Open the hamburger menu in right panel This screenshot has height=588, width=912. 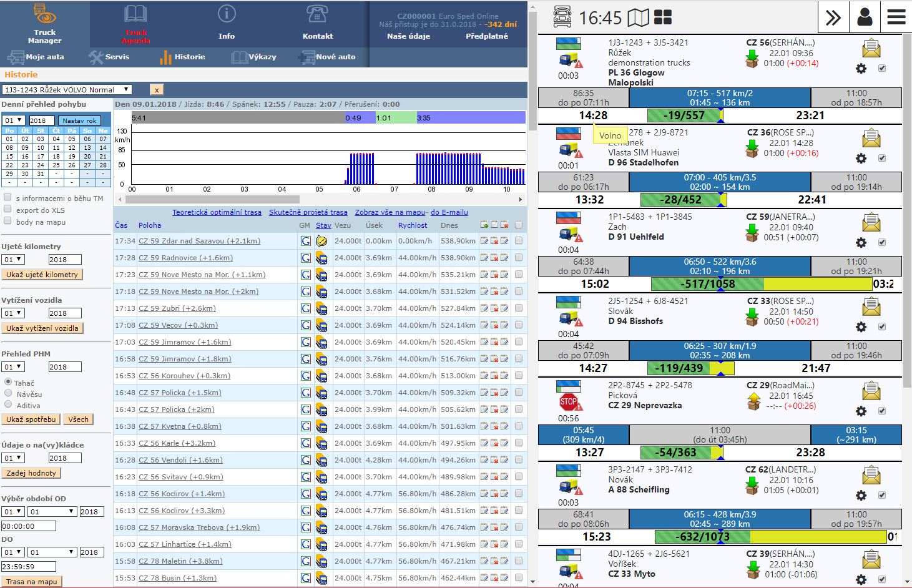896,17
